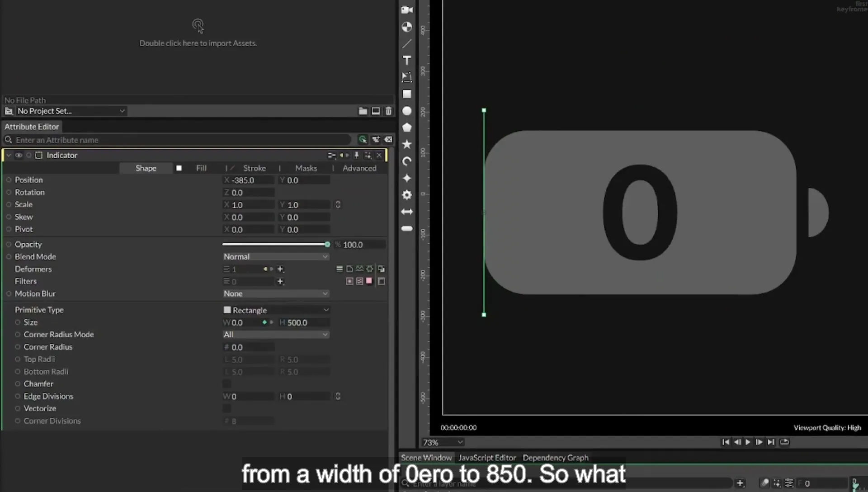This screenshot has width=868, height=492.
Task: Open the 73% viewport zoom dropdown
Action: pyautogui.click(x=443, y=442)
